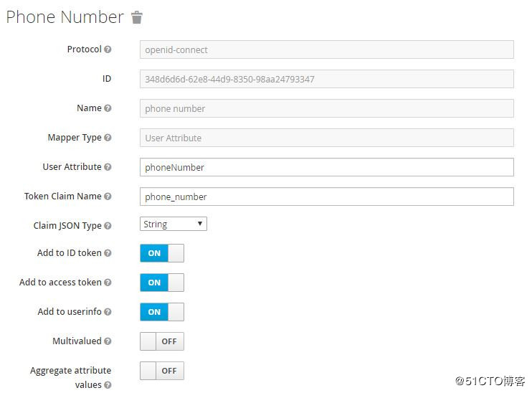Click the help icon next to Name

tap(108, 108)
